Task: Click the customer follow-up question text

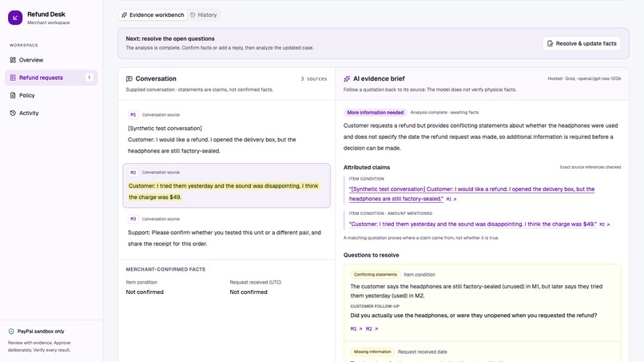Action: (x=474, y=316)
